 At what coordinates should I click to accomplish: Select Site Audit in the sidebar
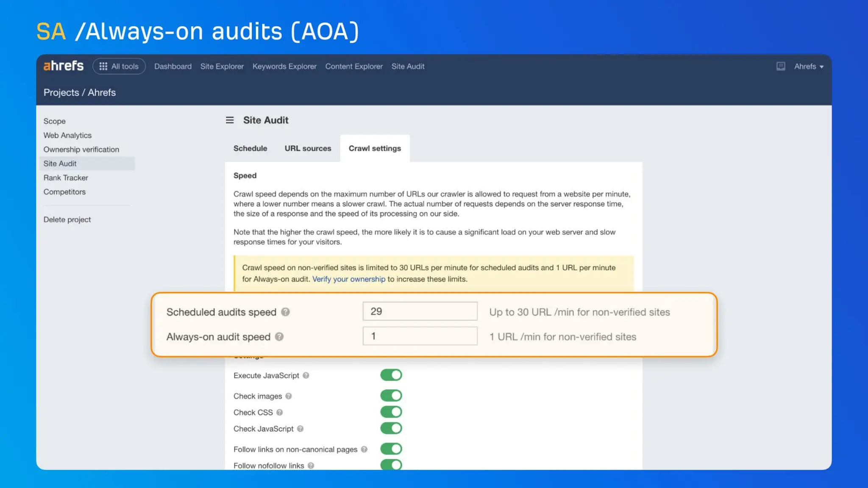pyautogui.click(x=87, y=164)
